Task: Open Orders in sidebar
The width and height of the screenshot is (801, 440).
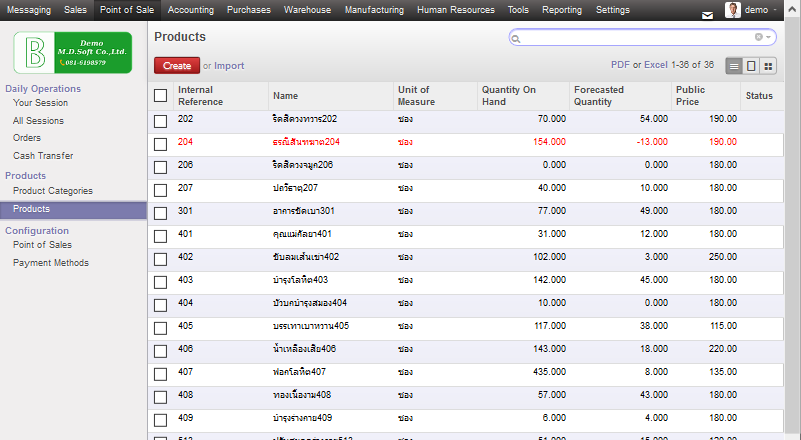Action: (x=27, y=138)
